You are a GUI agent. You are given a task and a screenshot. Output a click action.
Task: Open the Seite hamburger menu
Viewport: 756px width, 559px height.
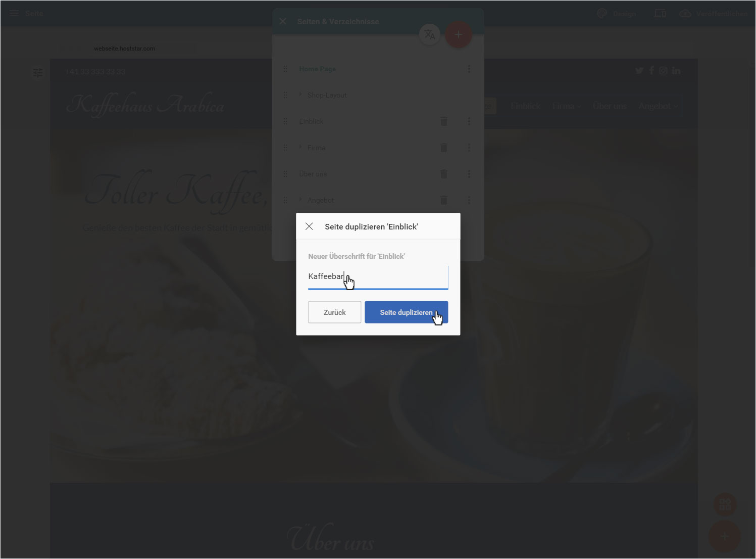point(14,13)
